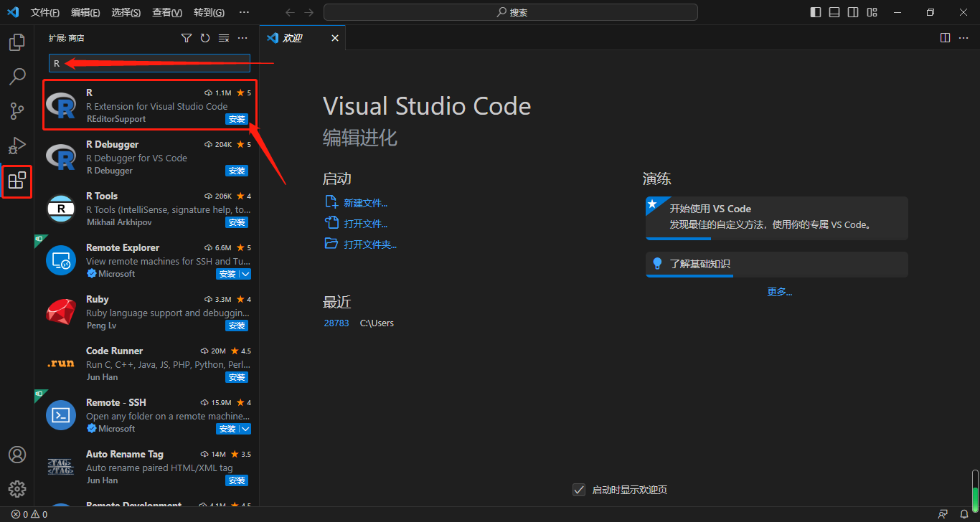Open 了解基础知识 walkthrough
Image resolution: width=980 pixels, height=522 pixels.
(x=777, y=264)
